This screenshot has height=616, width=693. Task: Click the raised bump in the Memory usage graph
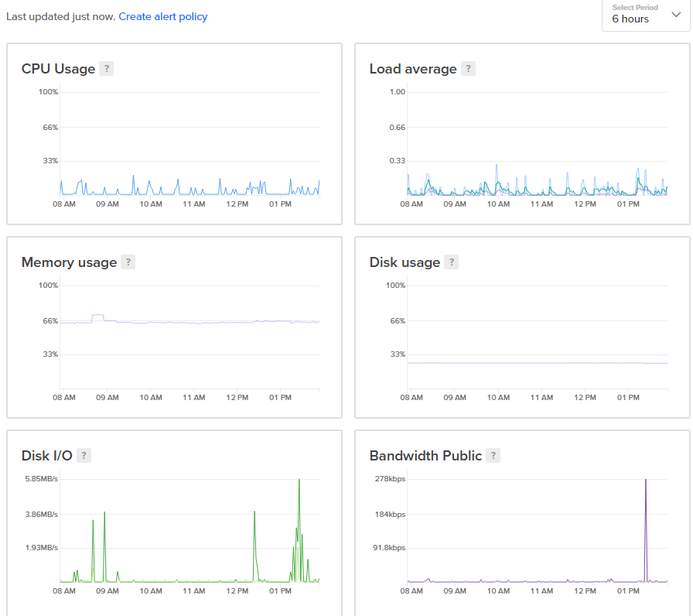tap(97, 316)
